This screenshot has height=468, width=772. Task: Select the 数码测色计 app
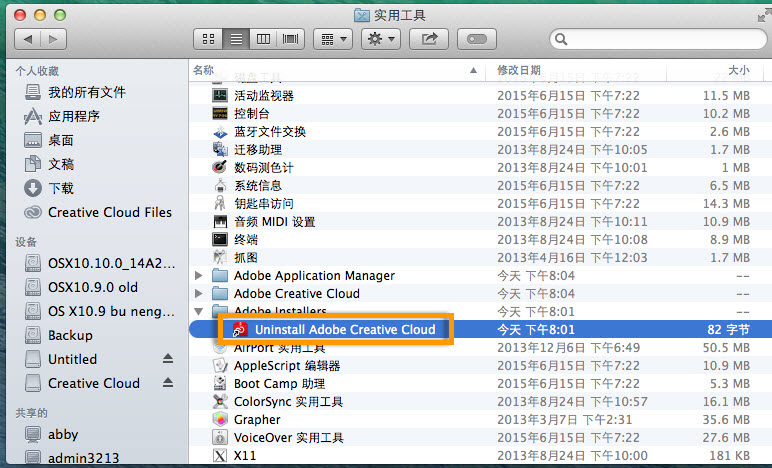coord(264,168)
